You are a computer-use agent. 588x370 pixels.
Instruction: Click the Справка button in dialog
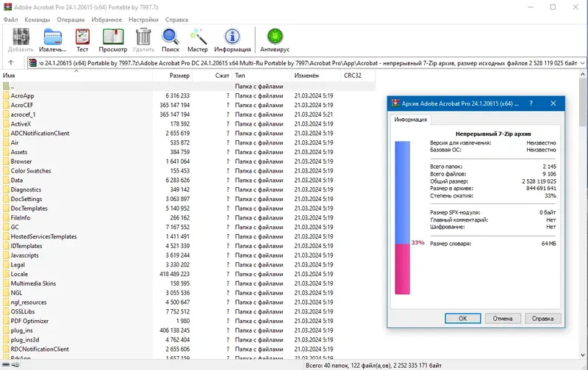tap(542, 319)
